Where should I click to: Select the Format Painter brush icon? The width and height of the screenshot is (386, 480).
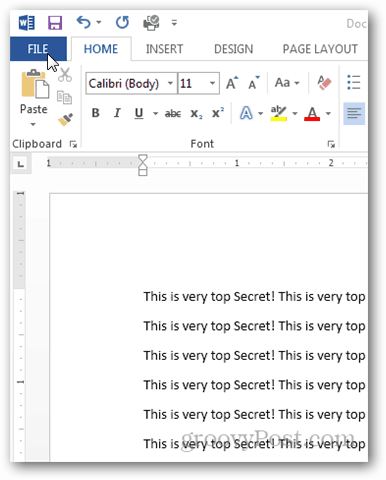tap(65, 120)
